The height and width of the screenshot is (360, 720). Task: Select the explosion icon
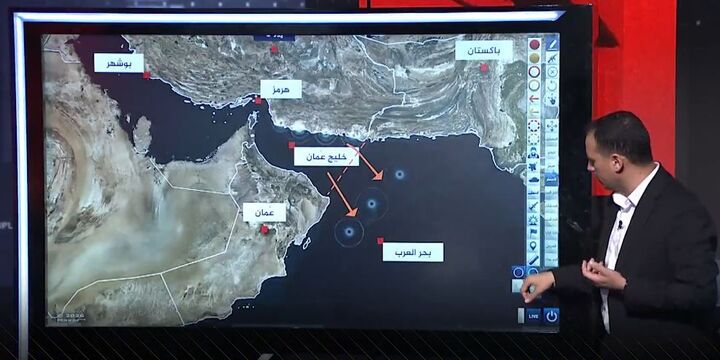click(x=534, y=220)
